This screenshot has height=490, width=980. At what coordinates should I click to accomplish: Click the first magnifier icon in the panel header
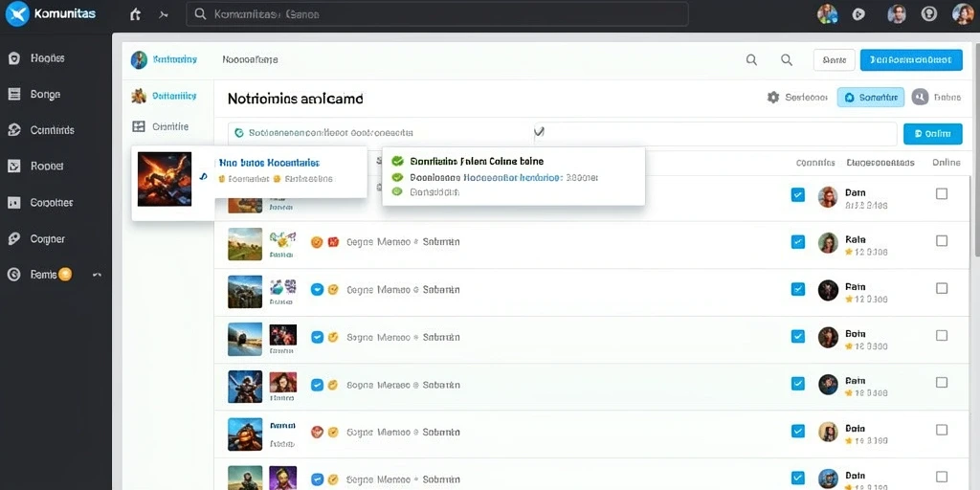click(x=752, y=60)
